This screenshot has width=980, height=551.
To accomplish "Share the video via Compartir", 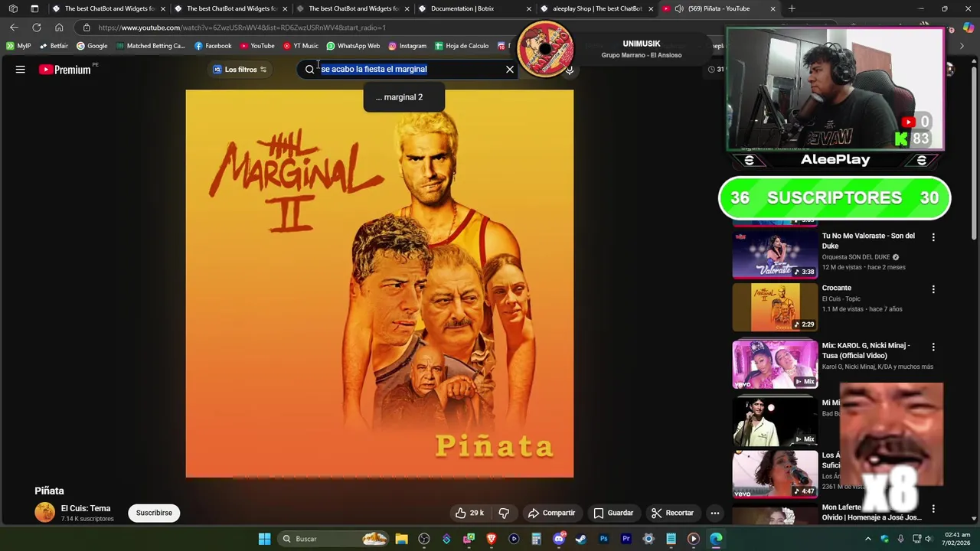I will point(551,513).
